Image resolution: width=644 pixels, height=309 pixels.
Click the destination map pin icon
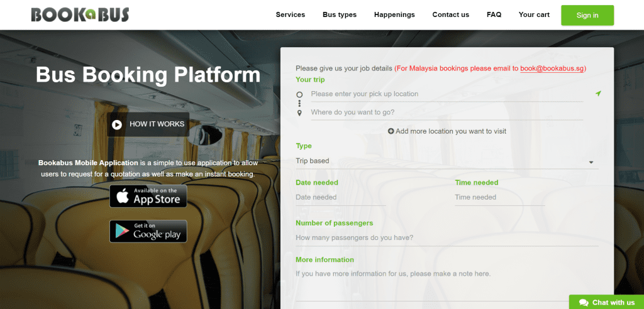299,113
